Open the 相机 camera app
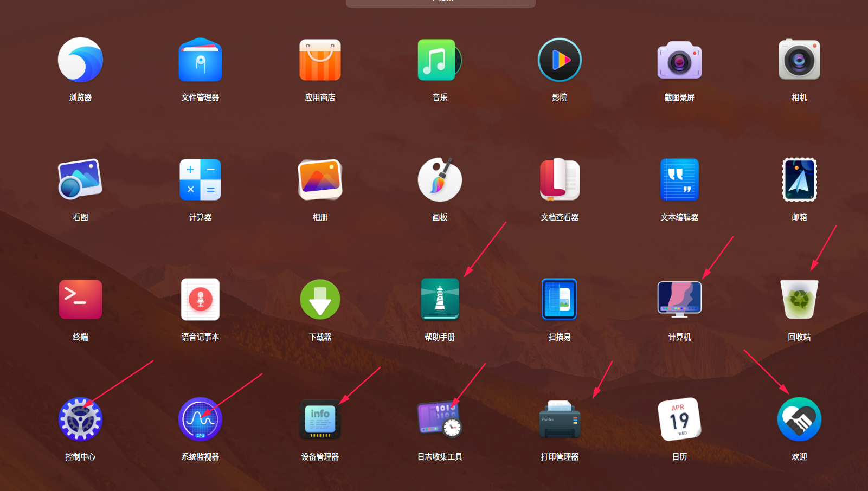 click(x=799, y=60)
